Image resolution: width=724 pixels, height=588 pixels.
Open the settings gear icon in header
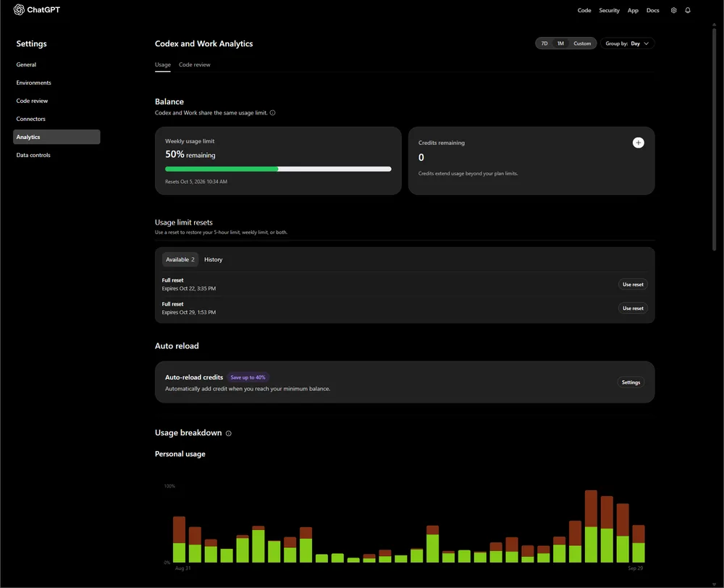click(673, 10)
